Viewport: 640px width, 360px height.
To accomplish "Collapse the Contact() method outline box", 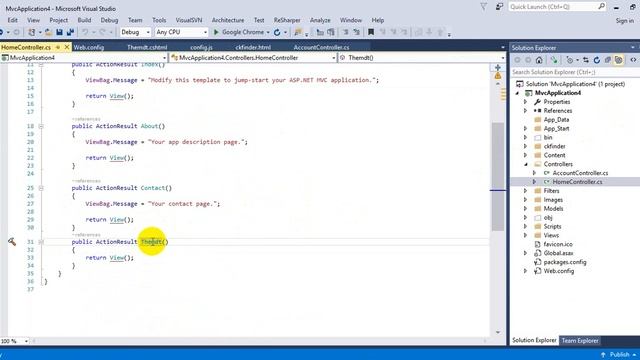I will tap(41, 188).
